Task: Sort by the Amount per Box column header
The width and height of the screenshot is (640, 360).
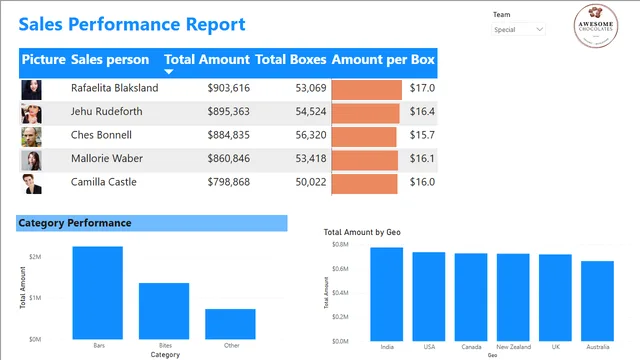Action: [383, 60]
